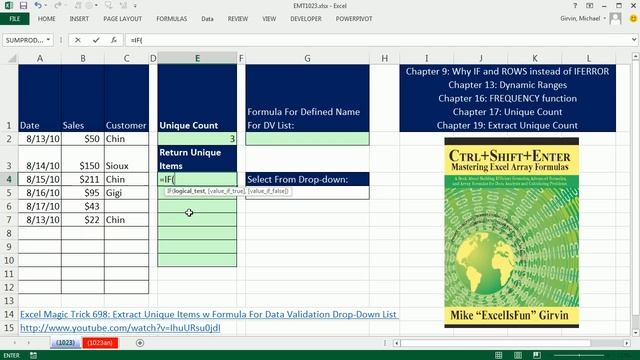Click green cell under Formula For Defined Name
The width and height of the screenshot is (640, 360).
307,139
